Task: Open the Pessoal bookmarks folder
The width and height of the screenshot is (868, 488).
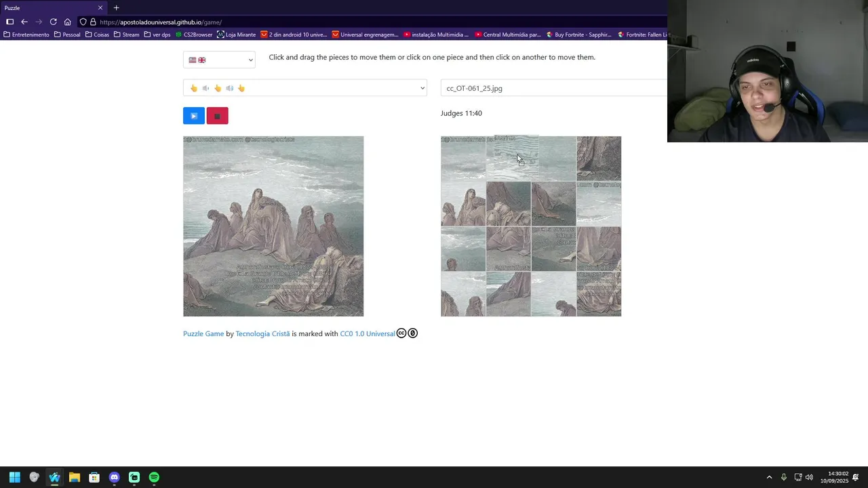Action: 67,35
